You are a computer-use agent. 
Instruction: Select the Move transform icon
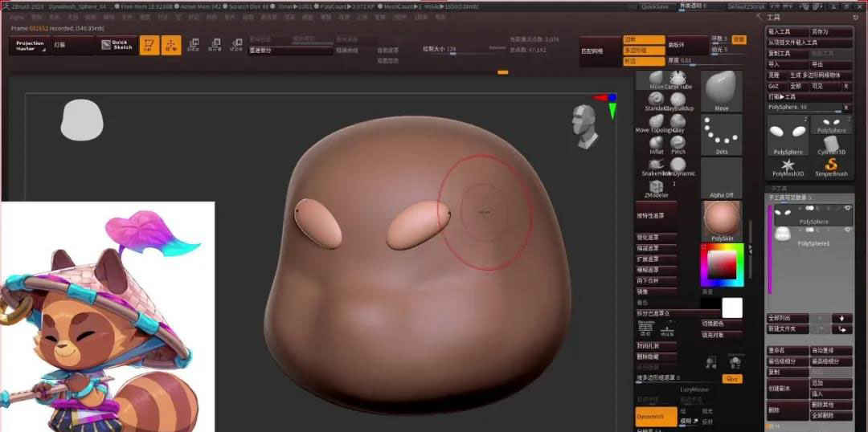point(193,45)
